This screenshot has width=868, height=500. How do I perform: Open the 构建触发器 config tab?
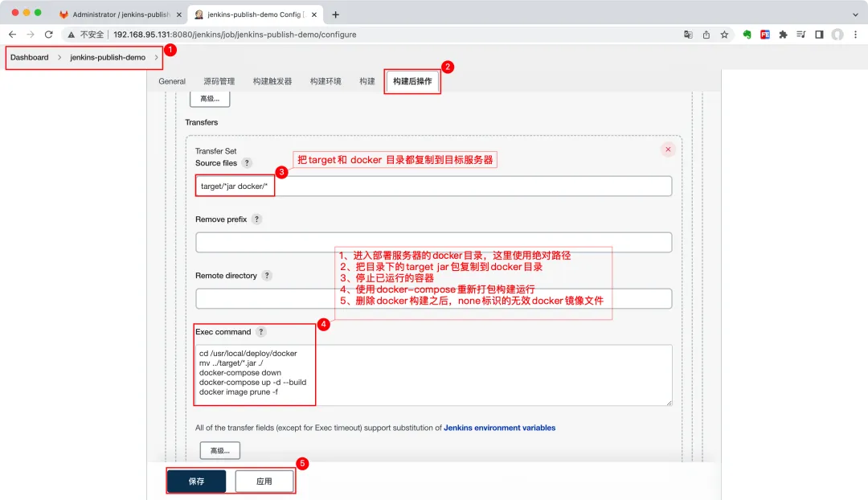(x=272, y=81)
